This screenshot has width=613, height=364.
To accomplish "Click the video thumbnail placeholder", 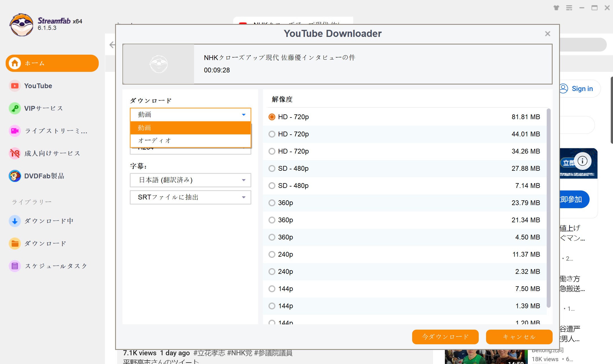I will pyautogui.click(x=159, y=64).
